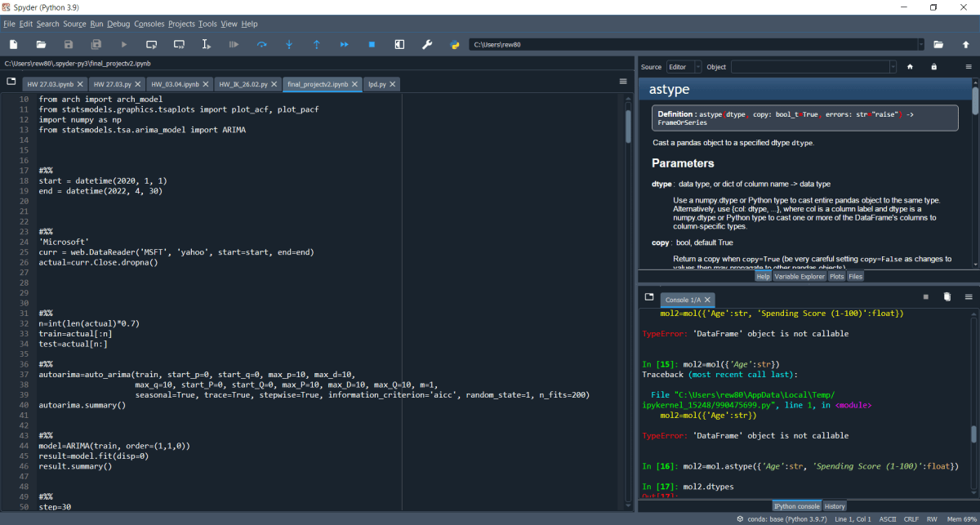Open the Consoles menu

[x=149, y=24]
